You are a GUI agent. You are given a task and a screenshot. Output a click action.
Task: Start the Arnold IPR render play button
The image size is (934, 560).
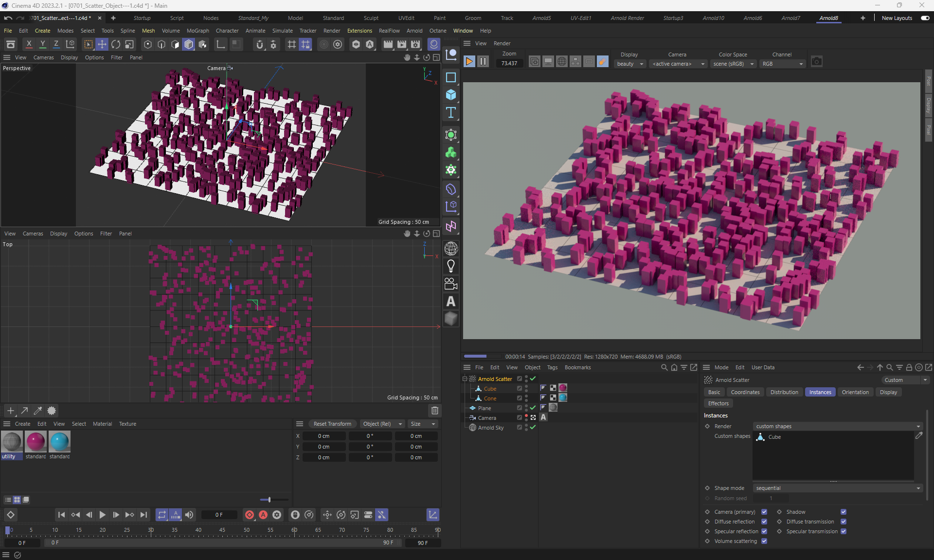point(469,62)
